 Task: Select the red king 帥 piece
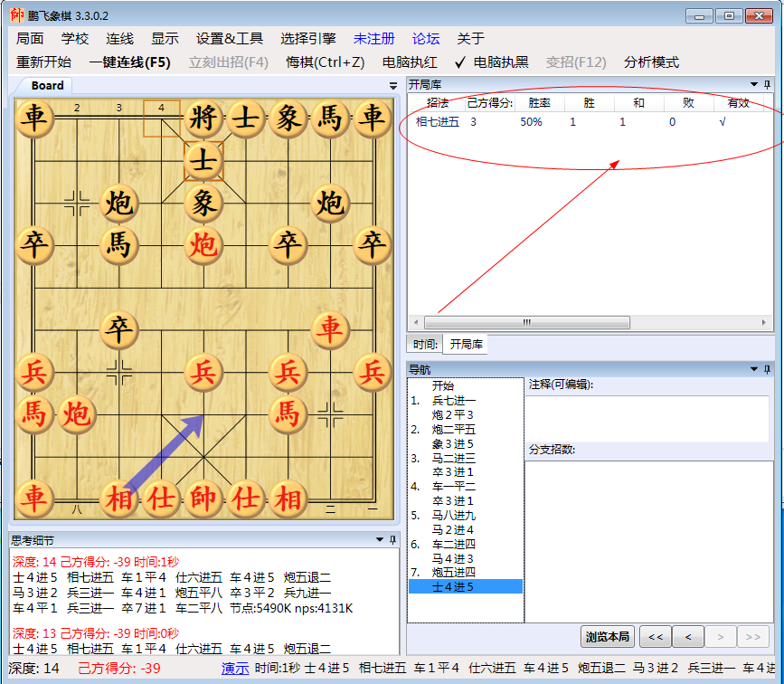coord(203,499)
